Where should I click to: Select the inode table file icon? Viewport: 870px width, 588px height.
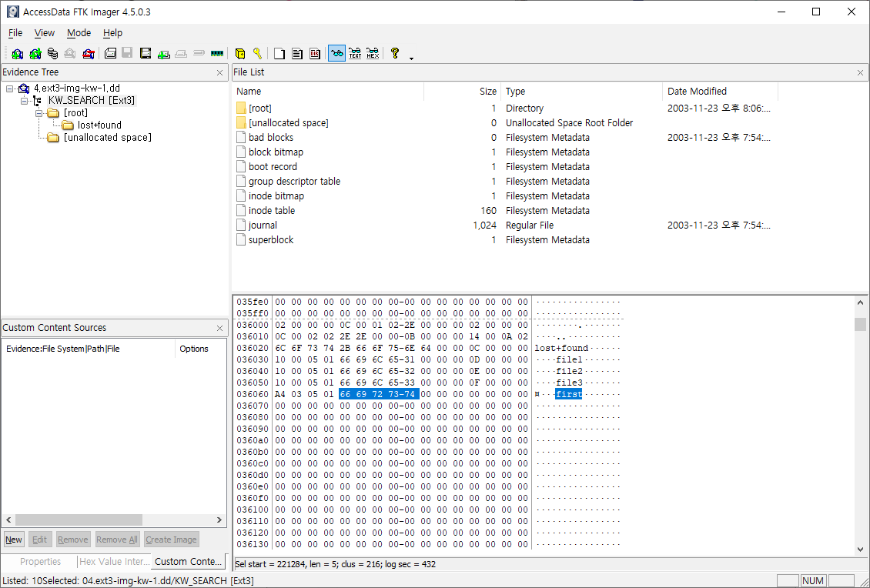241,210
